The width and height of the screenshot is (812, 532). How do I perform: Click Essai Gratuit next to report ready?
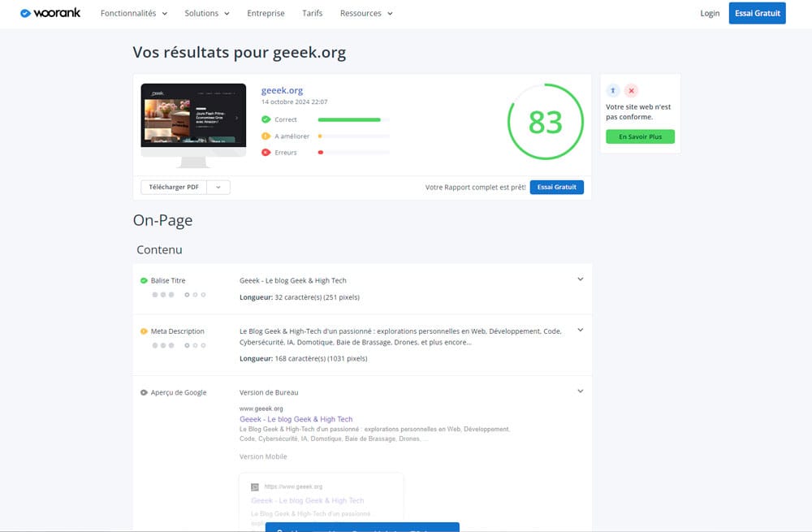557,187
